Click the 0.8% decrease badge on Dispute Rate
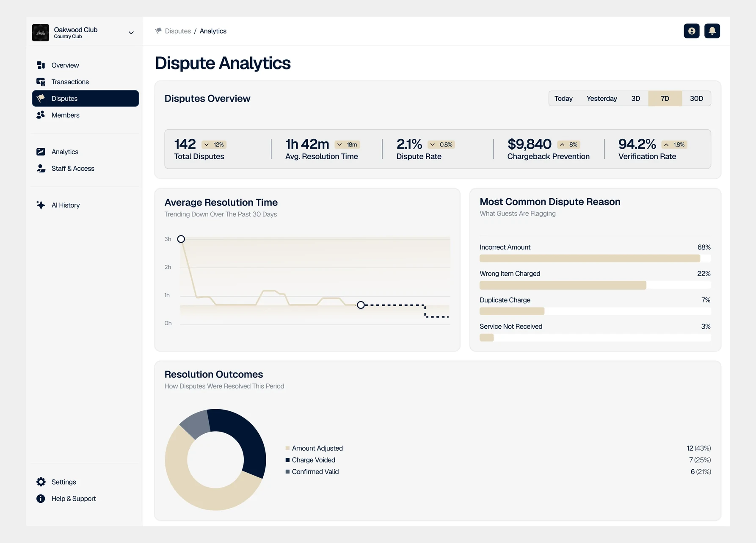Screen dimensions: 756x543 click(x=441, y=144)
